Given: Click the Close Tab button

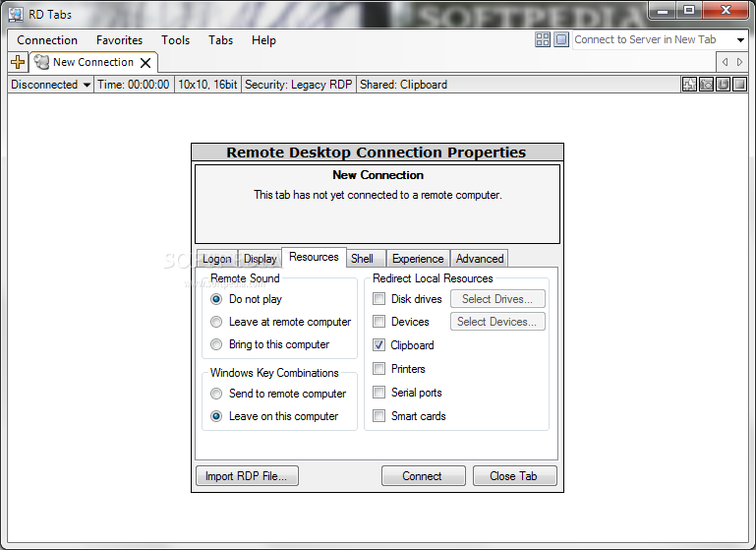Looking at the screenshot, I should (x=514, y=476).
